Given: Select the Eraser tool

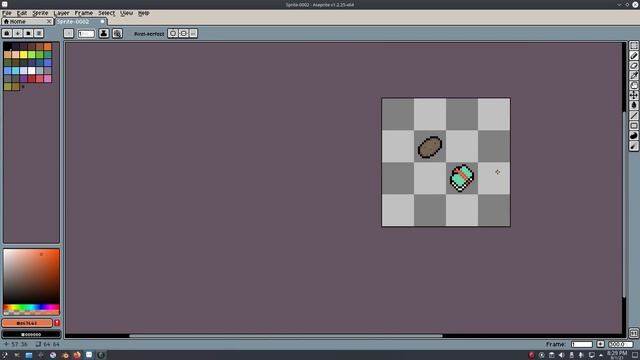Looking at the screenshot, I should [x=633, y=65].
